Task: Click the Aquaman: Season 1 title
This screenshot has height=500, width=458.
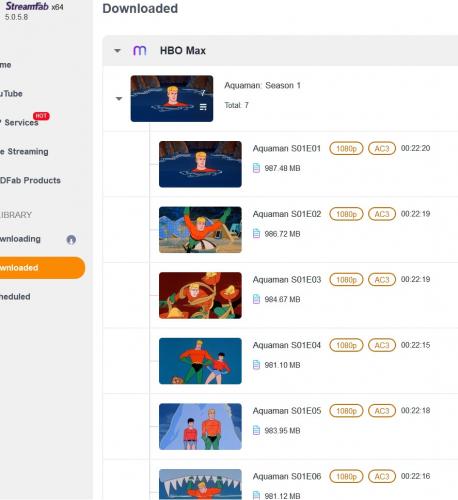Action: (x=263, y=86)
